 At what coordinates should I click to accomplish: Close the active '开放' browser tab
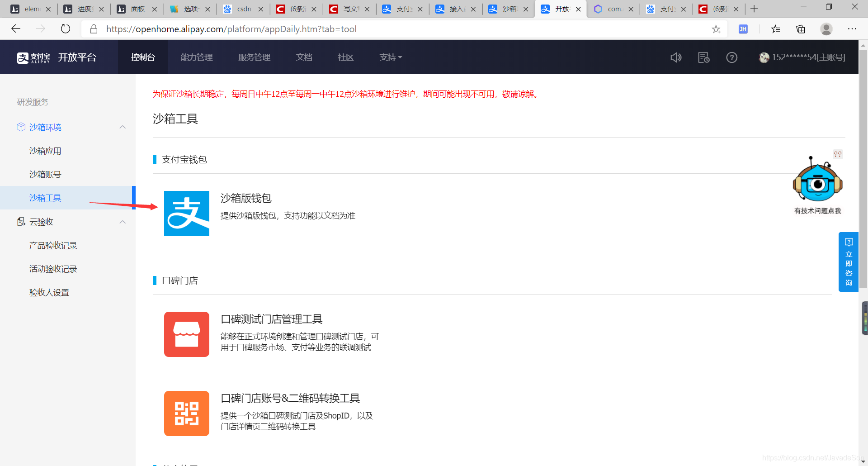tap(578, 9)
